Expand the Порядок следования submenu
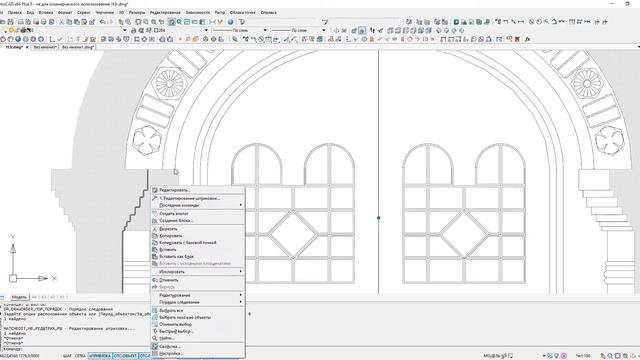This screenshot has height=360, width=640. point(198,302)
